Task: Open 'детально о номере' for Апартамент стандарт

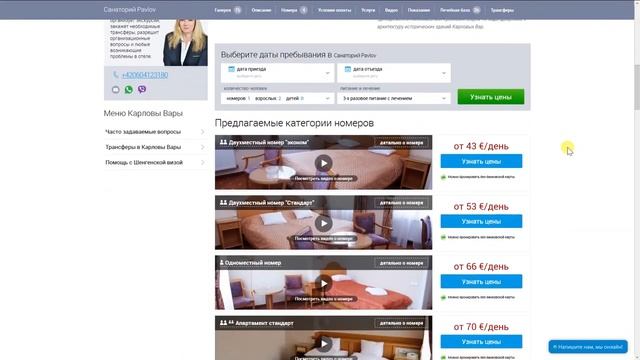Action: pos(401,323)
